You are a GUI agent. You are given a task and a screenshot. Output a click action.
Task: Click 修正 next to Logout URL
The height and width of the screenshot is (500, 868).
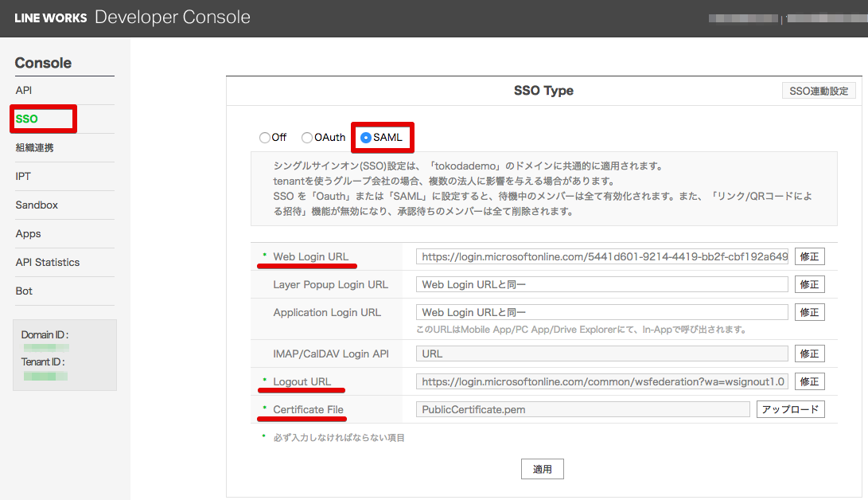(x=809, y=381)
